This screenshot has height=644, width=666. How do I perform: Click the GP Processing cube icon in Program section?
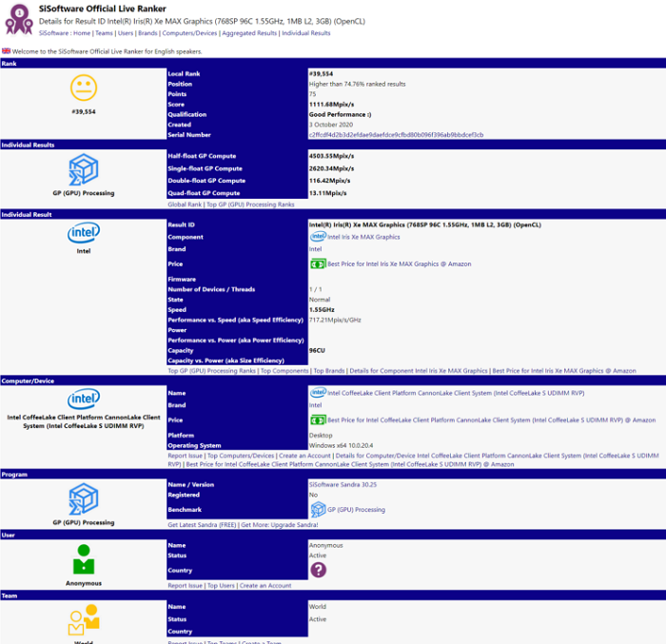[x=84, y=498]
